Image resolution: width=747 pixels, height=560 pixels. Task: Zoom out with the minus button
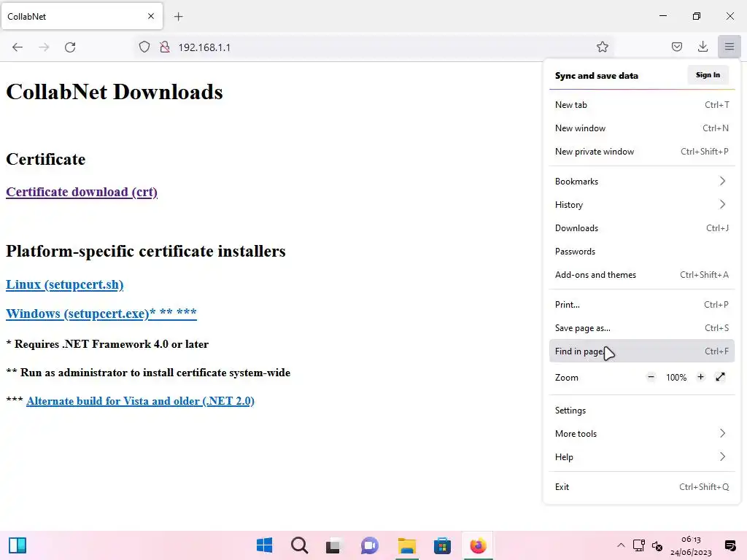651,377
